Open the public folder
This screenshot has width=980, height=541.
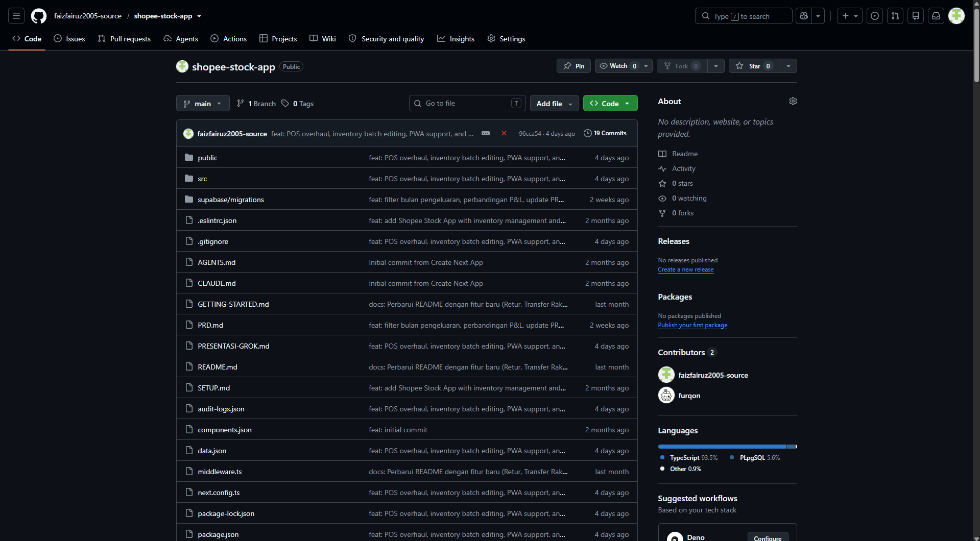tap(207, 158)
